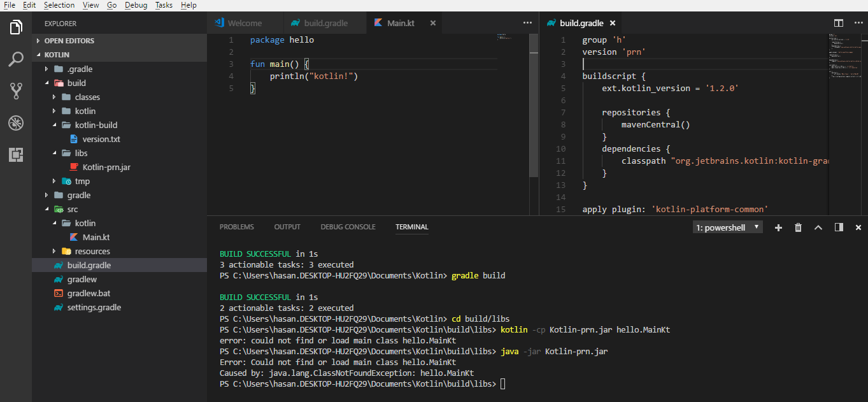Add a new terminal with plus icon
Viewport: 868px width, 402px height.
[778, 227]
